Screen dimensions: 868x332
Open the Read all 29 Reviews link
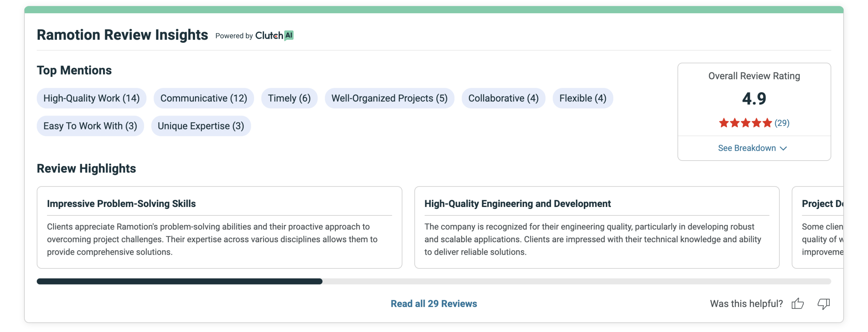pyautogui.click(x=433, y=303)
